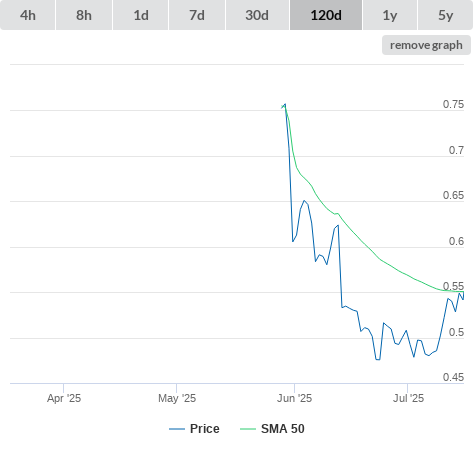Click the active 120d range tab
The width and height of the screenshot is (474, 455).
pyautogui.click(x=326, y=15)
